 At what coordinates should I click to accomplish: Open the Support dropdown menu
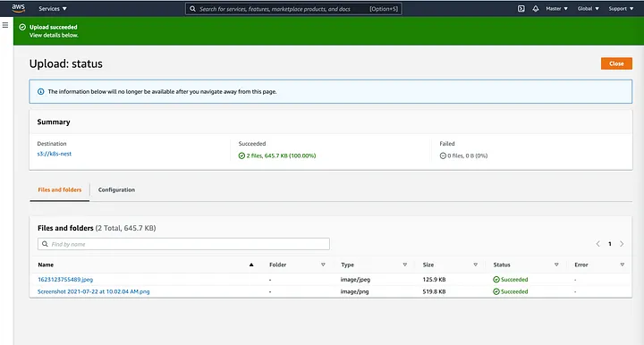click(621, 9)
